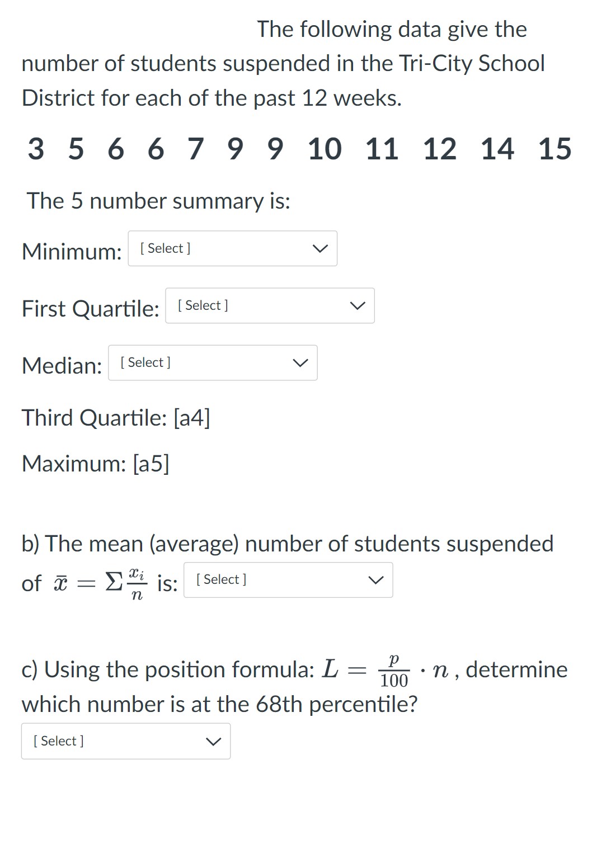
Task: Open the Minimum value dropdown
Action: coord(233,249)
